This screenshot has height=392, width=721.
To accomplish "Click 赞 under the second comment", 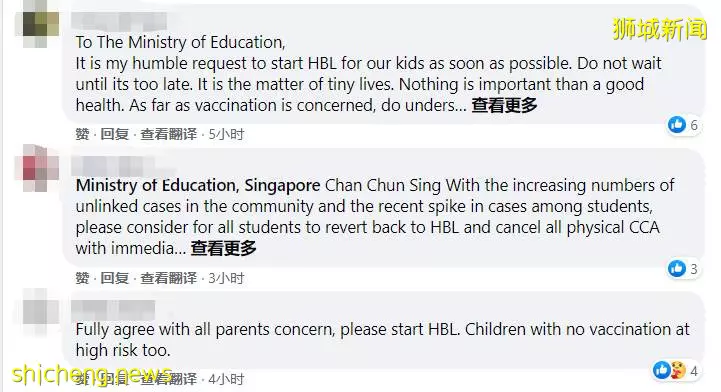I will pos(82,278).
